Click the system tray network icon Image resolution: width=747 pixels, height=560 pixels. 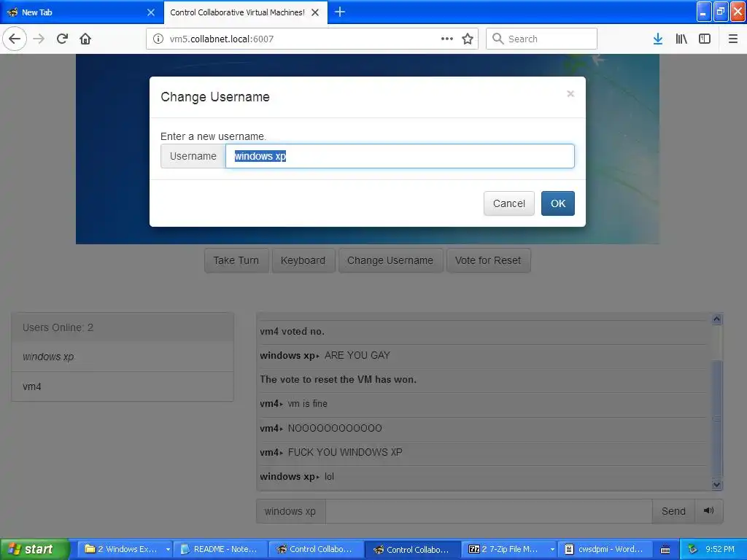pos(692,549)
